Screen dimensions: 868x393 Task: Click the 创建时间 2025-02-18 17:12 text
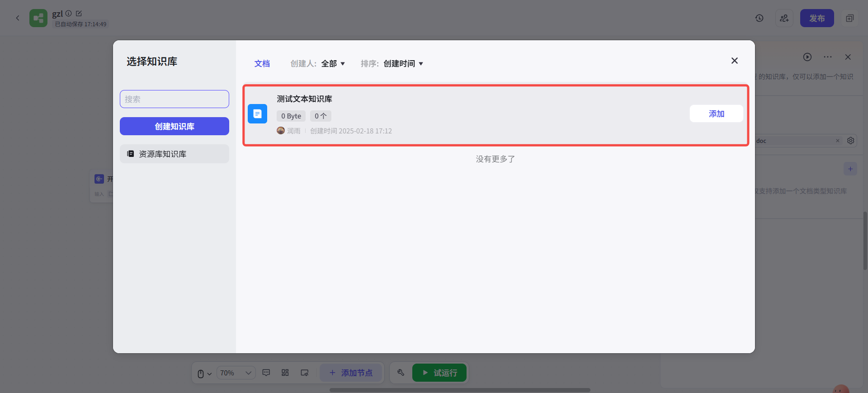351,131
